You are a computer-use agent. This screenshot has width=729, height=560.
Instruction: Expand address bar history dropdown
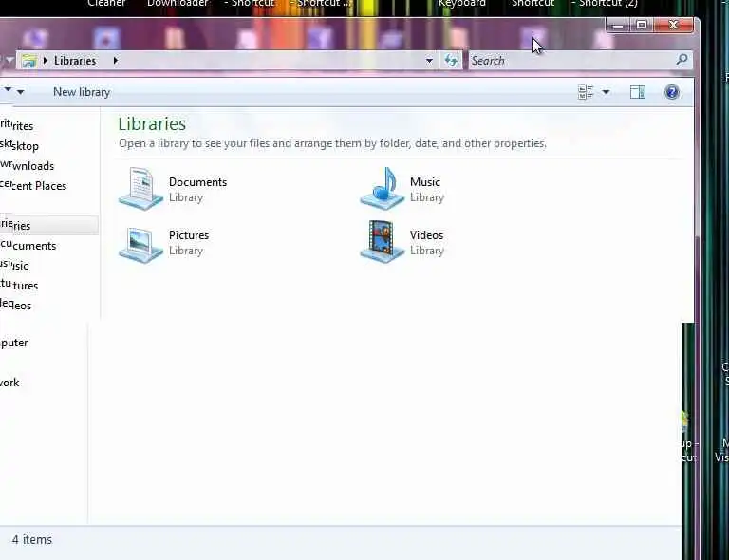click(x=429, y=61)
